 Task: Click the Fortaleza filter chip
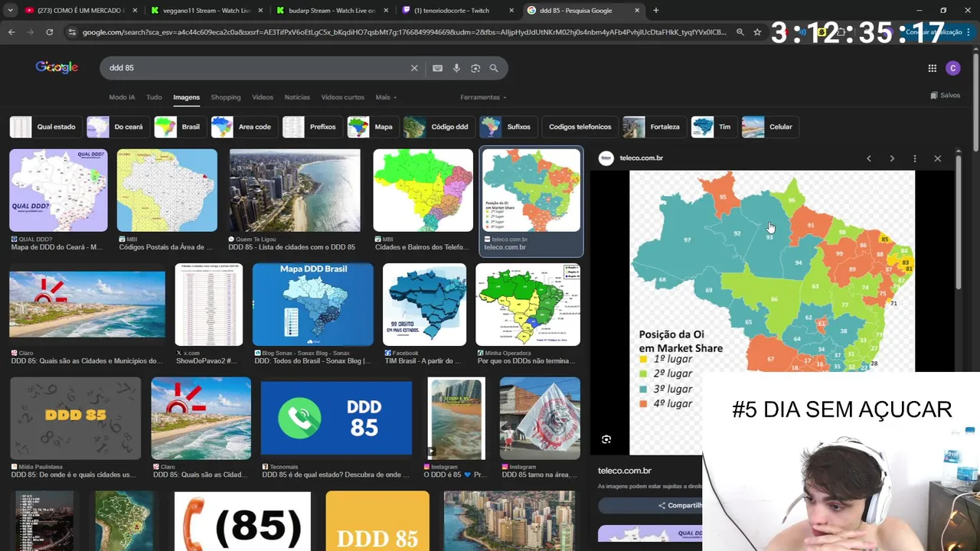click(x=653, y=127)
